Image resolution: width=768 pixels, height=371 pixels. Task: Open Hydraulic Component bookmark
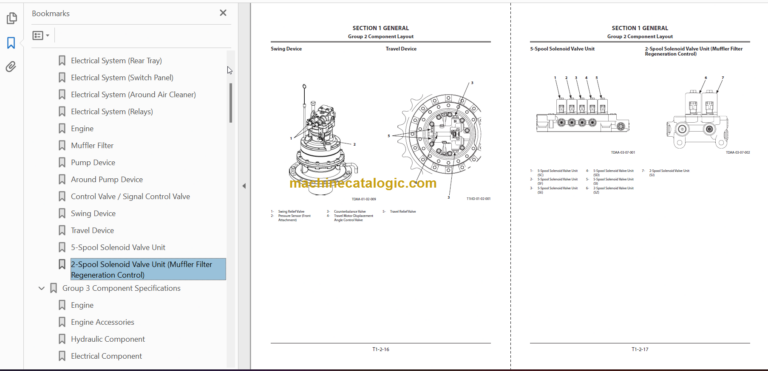point(108,339)
